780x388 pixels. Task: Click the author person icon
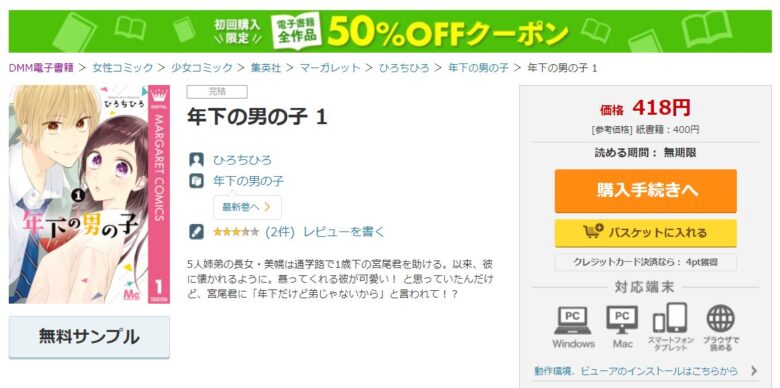[196, 160]
